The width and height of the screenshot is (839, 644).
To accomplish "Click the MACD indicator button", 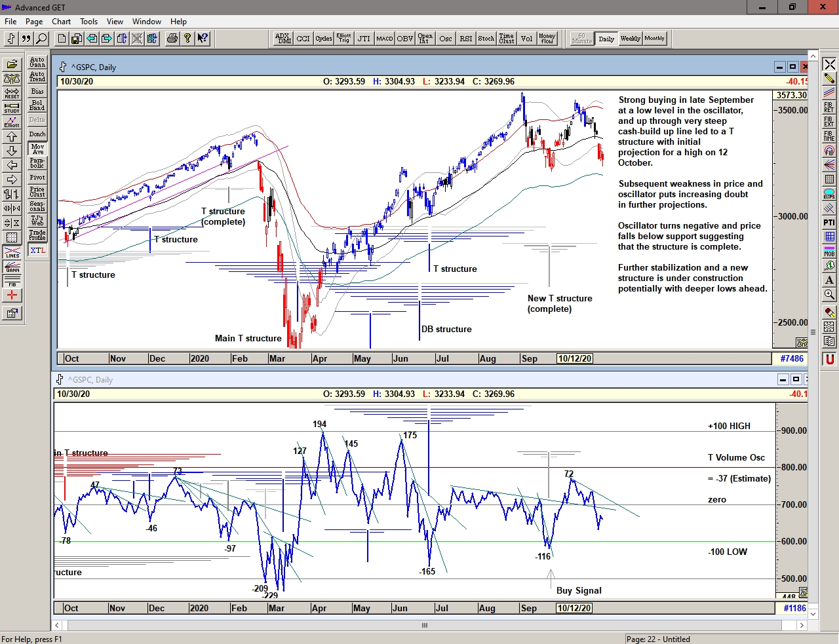I will pyautogui.click(x=385, y=39).
